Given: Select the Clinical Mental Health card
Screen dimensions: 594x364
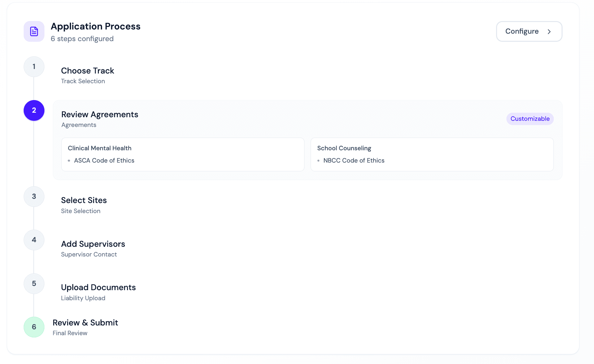Looking at the screenshot, I should point(183,154).
